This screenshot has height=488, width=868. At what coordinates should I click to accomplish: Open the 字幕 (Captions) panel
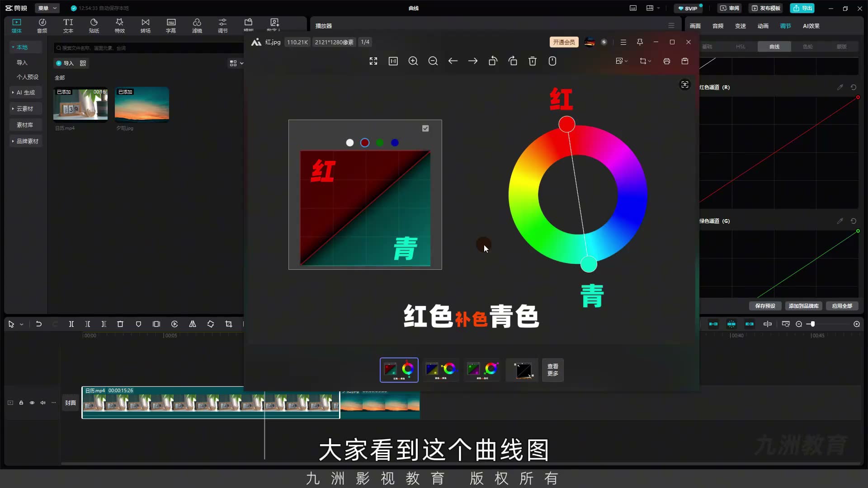click(x=171, y=26)
